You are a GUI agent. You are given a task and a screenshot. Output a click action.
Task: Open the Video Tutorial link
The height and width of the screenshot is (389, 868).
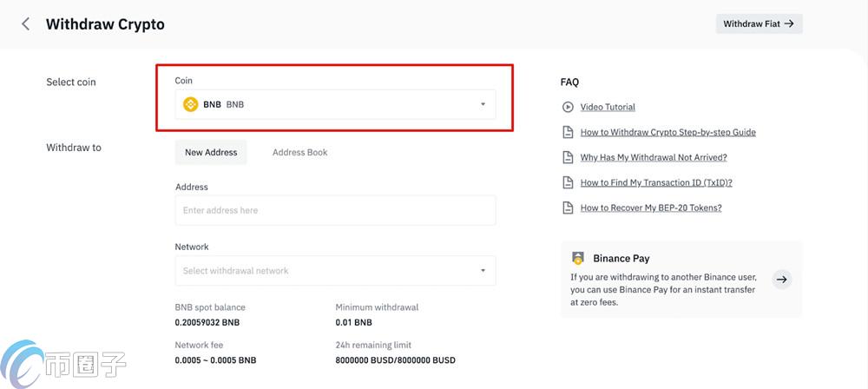pos(608,107)
